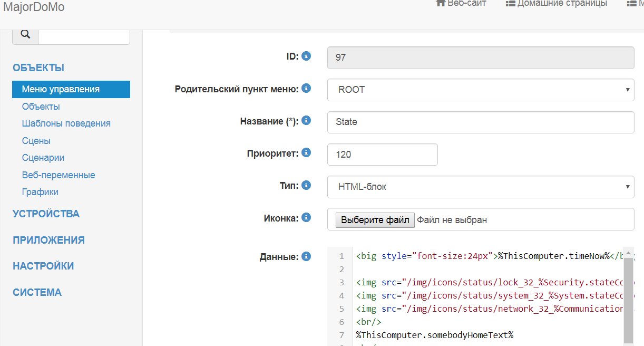Open the Веб-сайт top menu item
This screenshot has height=346, width=644.
(x=461, y=4)
